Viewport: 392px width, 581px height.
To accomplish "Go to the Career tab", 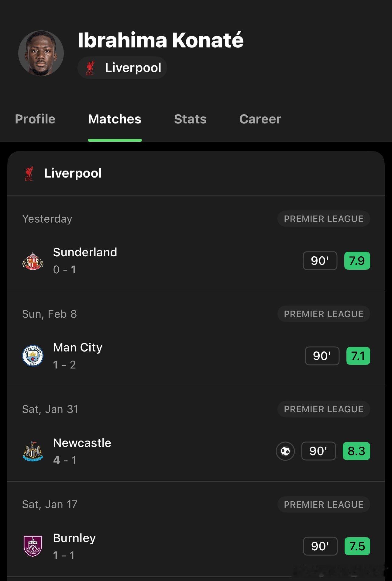I will [260, 119].
